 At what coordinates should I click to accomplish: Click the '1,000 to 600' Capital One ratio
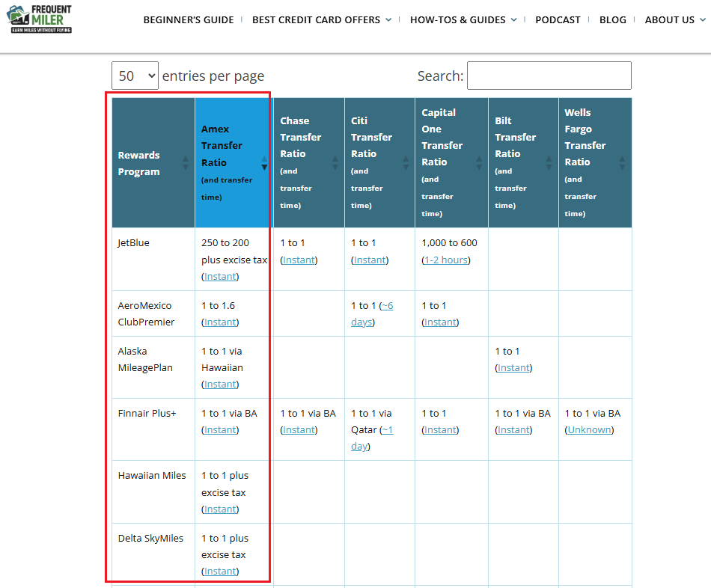point(449,243)
